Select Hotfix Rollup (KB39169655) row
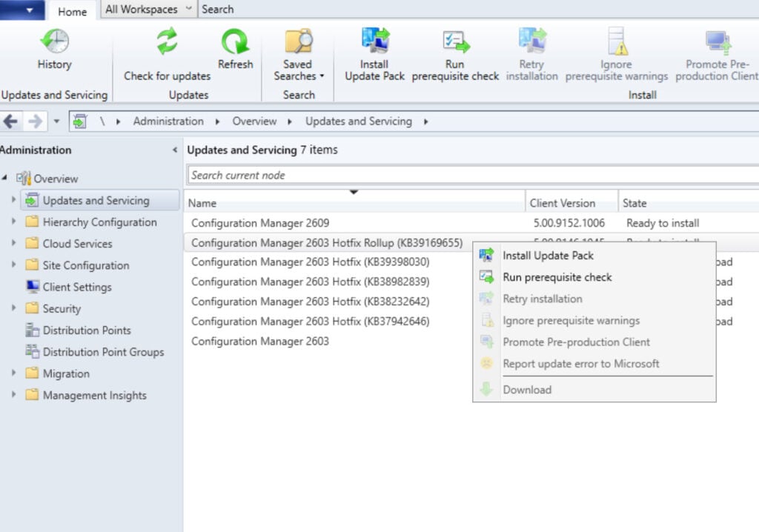Image resolution: width=759 pixels, height=532 pixels. pyautogui.click(x=327, y=242)
